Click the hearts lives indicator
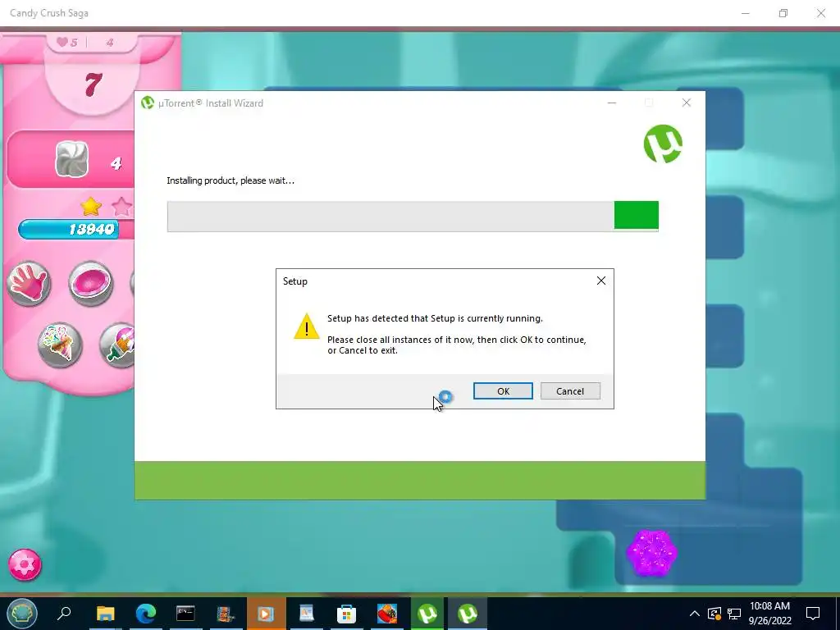The height and width of the screenshot is (630, 840). click(67, 43)
